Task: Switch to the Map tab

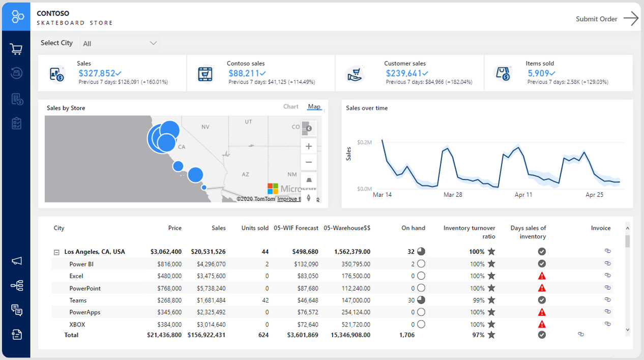Action: point(314,106)
